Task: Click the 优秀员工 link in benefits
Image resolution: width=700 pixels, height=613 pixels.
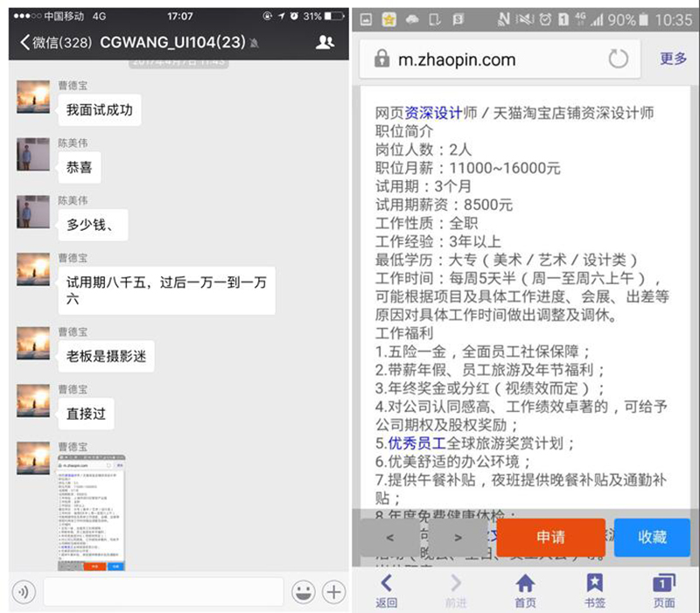Action: point(417,443)
